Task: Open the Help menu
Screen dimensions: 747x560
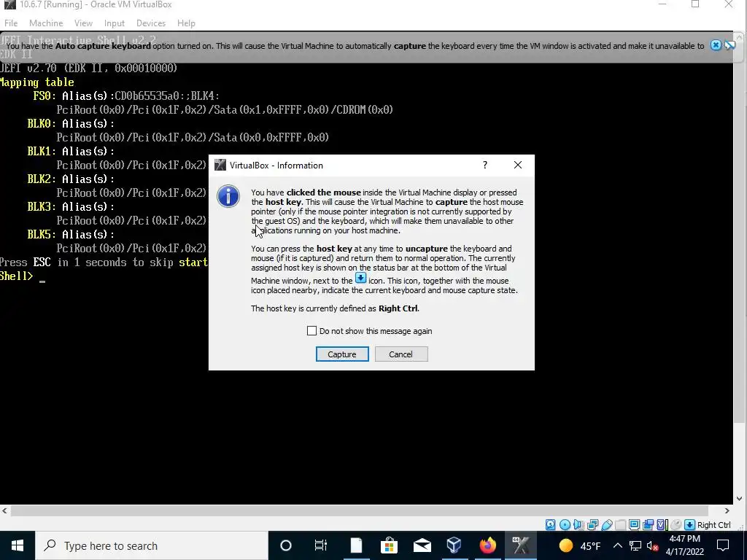Action: (x=186, y=23)
